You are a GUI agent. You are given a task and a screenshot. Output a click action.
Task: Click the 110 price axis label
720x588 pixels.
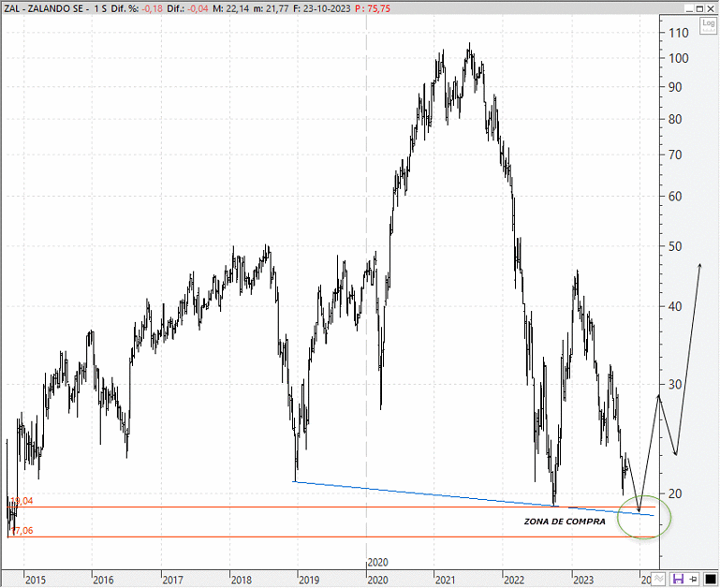point(679,33)
